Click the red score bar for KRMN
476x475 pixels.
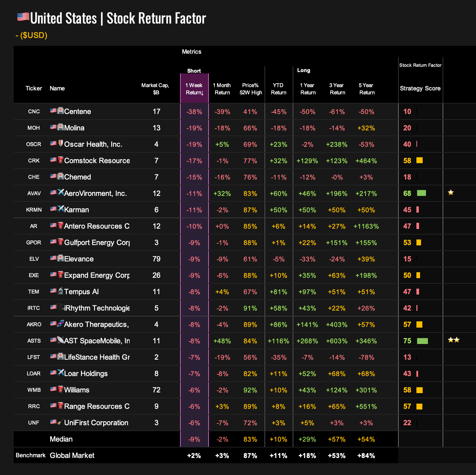coord(418,210)
